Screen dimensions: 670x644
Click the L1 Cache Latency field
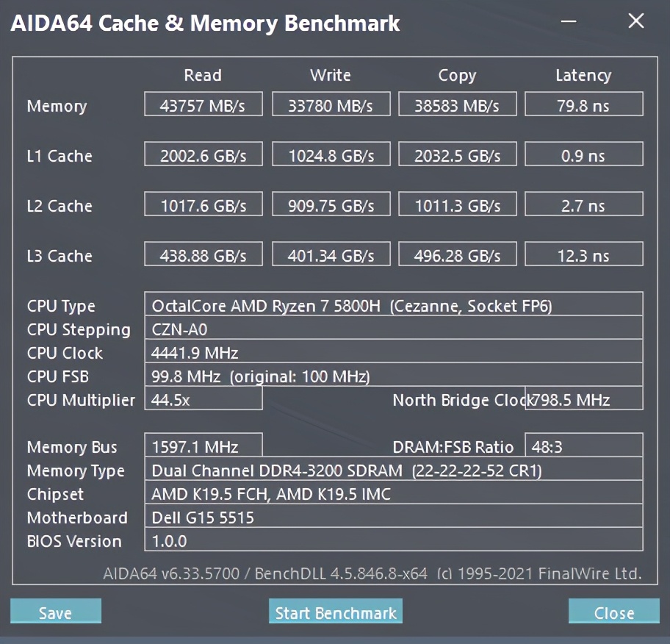tap(583, 155)
